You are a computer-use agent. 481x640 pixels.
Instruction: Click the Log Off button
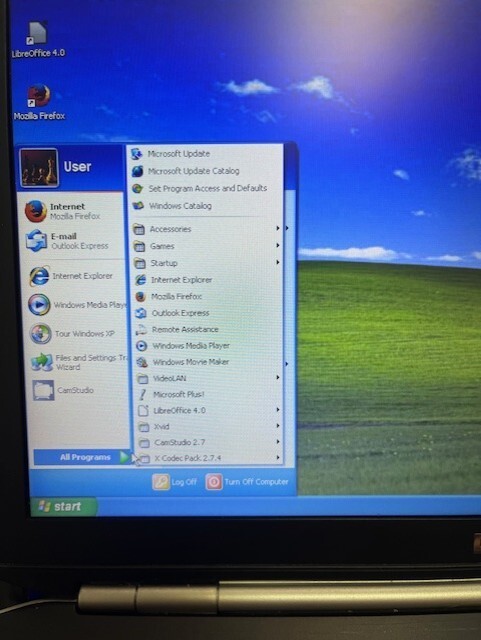(x=175, y=482)
